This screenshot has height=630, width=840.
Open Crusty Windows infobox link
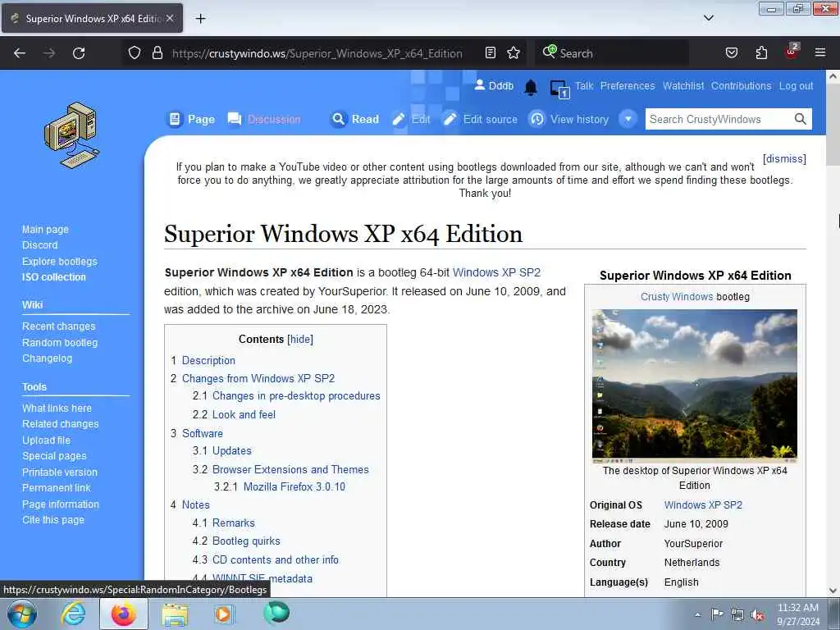click(677, 297)
